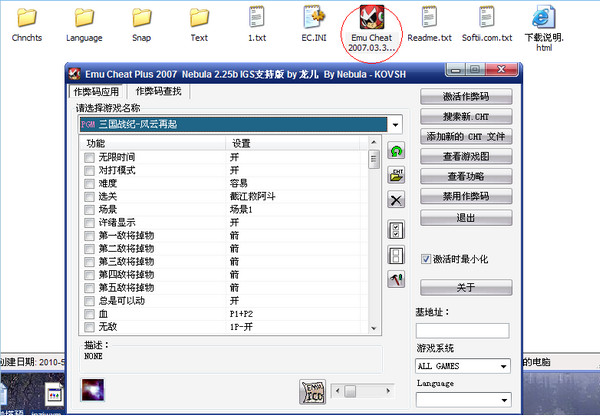Click the 搜索新.CHT button
The height and width of the screenshot is (416, 600).
pyautogui.click(x=466, y=117)
